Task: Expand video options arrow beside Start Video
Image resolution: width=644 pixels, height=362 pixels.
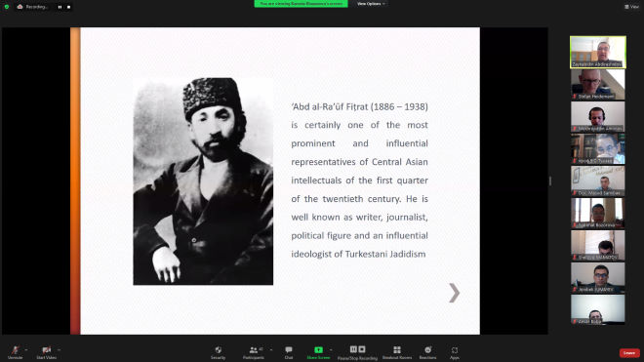Action: (60, 349)
